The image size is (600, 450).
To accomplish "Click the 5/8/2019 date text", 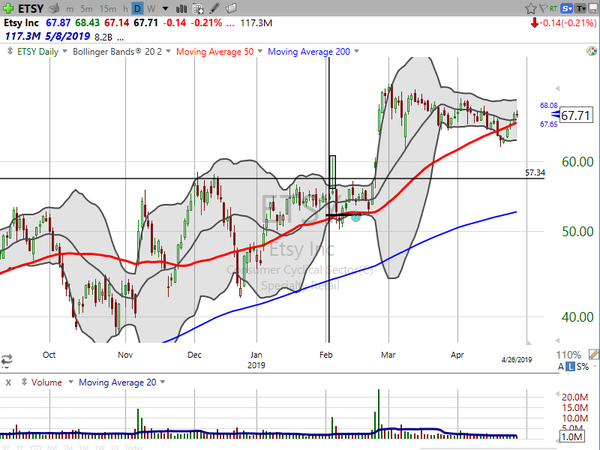I will [x=67, y=37].
